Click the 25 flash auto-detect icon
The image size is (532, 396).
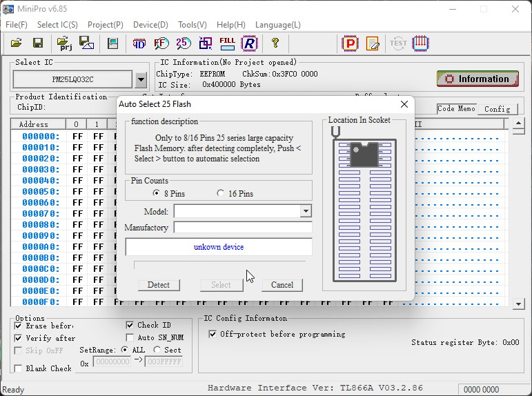pos(183,43)
